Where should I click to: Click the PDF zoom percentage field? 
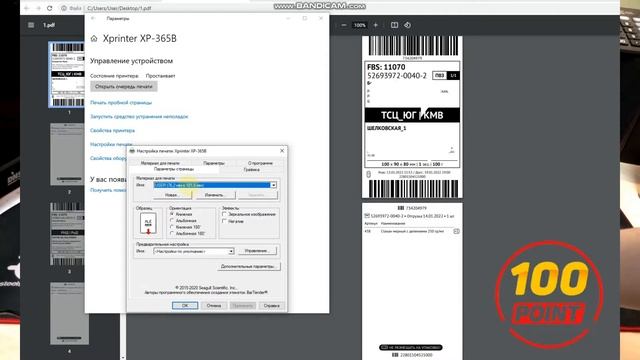point(360,25)
